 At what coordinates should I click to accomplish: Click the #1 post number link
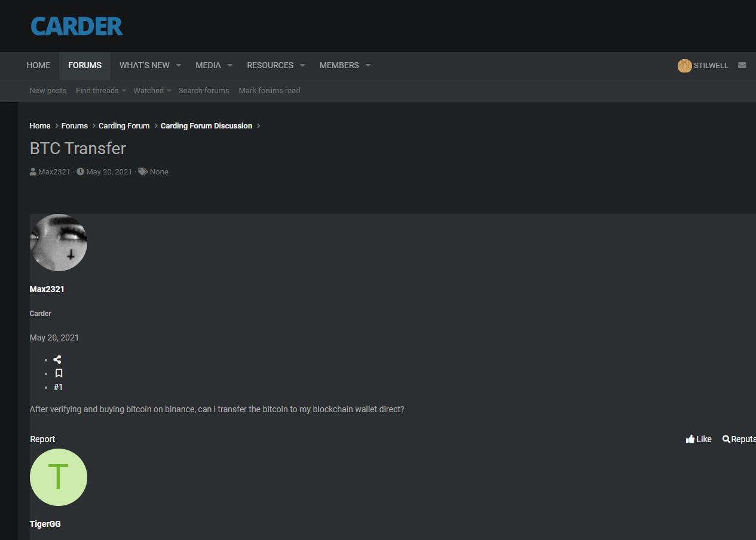58,387
